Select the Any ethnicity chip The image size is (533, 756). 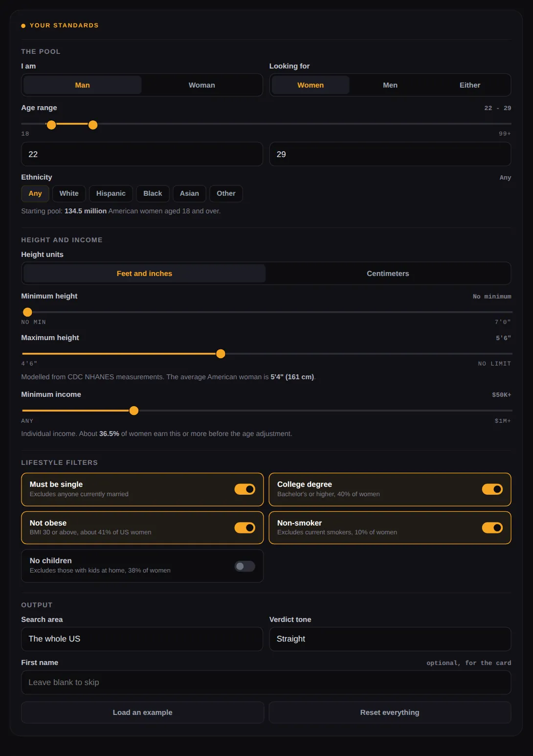coord(35,194)
